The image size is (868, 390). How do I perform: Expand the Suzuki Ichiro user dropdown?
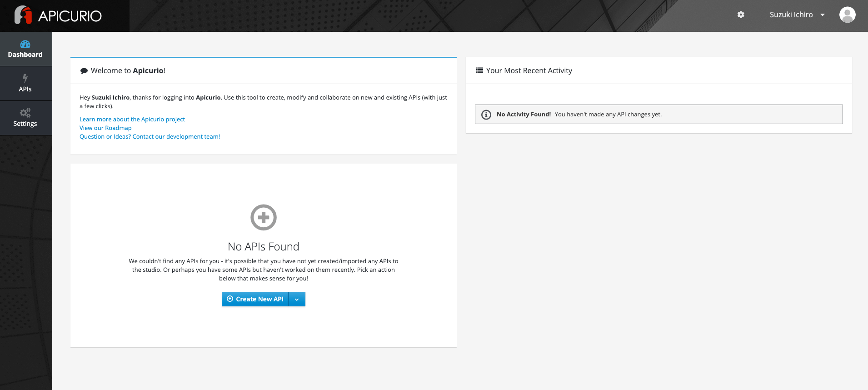791,15
